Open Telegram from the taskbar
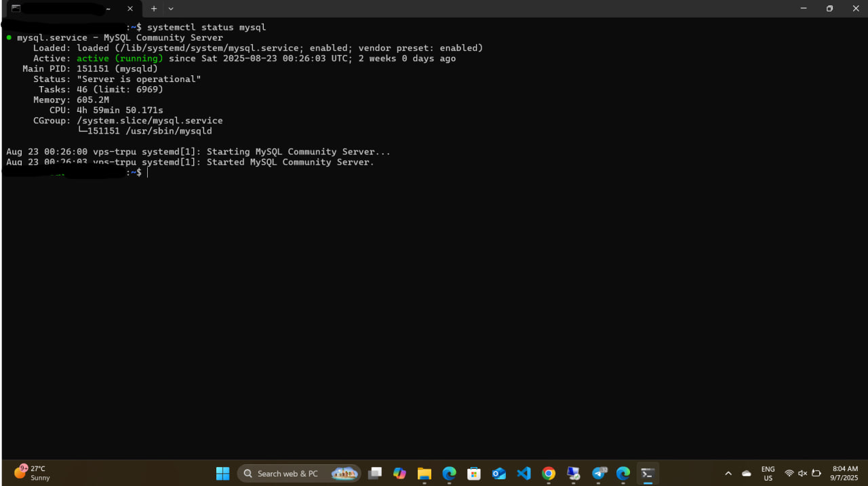This screenshot has height=486, width=868. pyautogui.click(x=599, y=473)
